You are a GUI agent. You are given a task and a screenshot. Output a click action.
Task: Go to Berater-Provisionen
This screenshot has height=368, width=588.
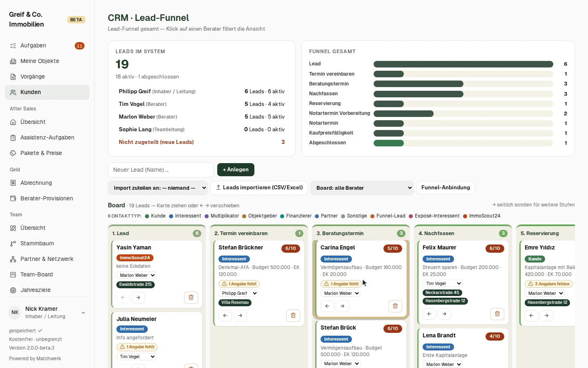[x=47, y=199]
